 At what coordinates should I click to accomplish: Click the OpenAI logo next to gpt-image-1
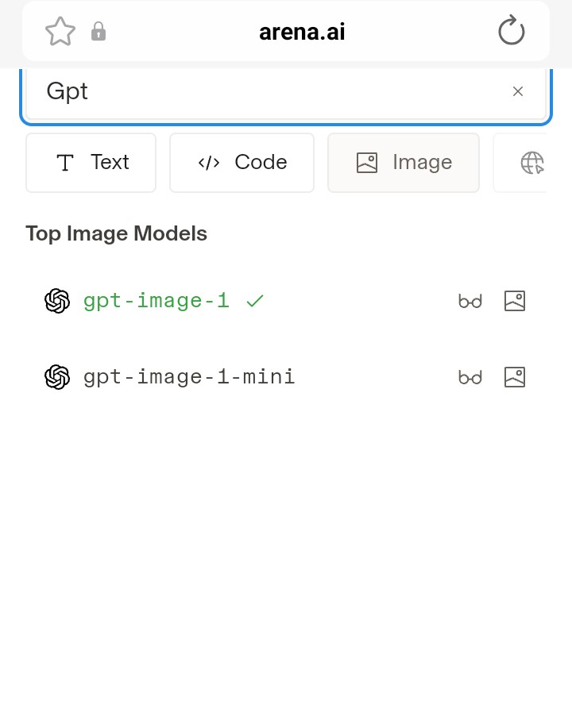(57, 301)
